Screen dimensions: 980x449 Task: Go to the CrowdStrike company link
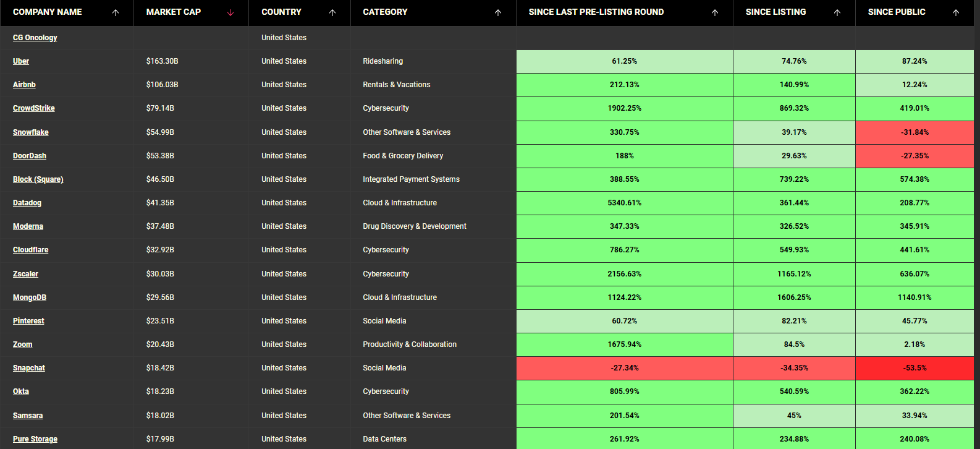pyautogui.click(x=34, y=108)
